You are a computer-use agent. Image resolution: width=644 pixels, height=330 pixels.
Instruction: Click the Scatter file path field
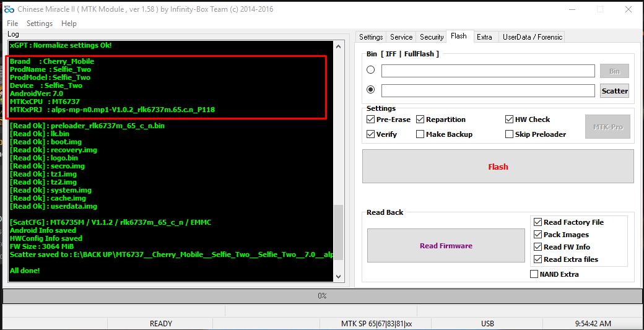488,91
